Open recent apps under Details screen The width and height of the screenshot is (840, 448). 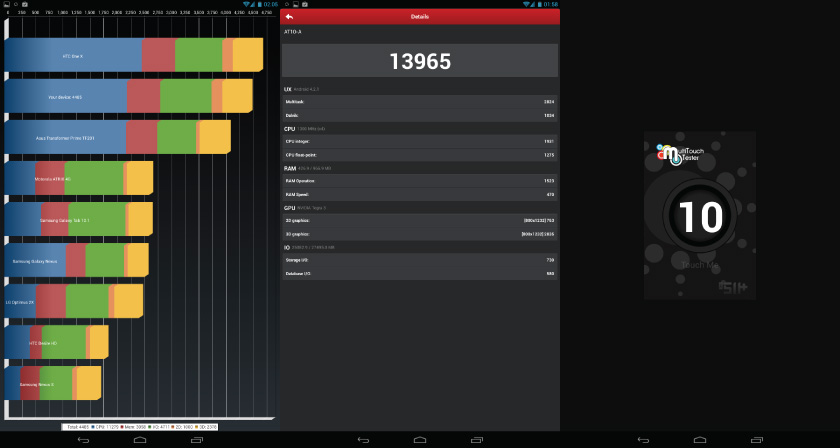pos(477,440)
